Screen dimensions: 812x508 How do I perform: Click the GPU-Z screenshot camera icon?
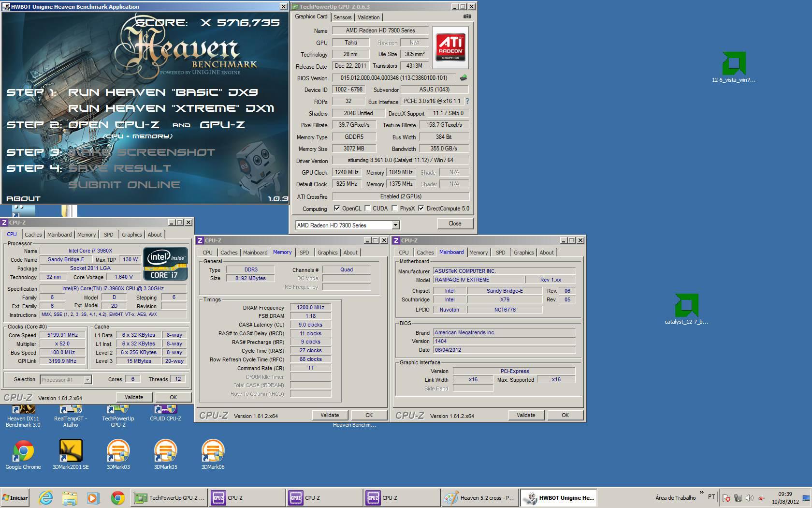(467, 16)
